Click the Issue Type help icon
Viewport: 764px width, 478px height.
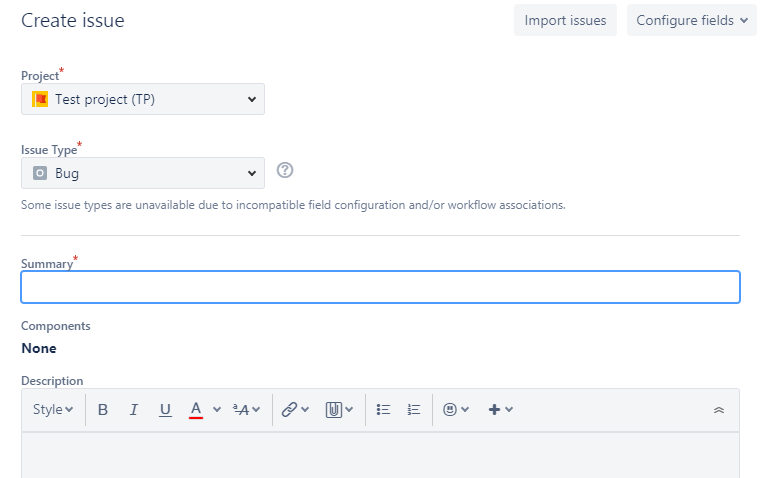pyautogui.click(x=285, y=171)
